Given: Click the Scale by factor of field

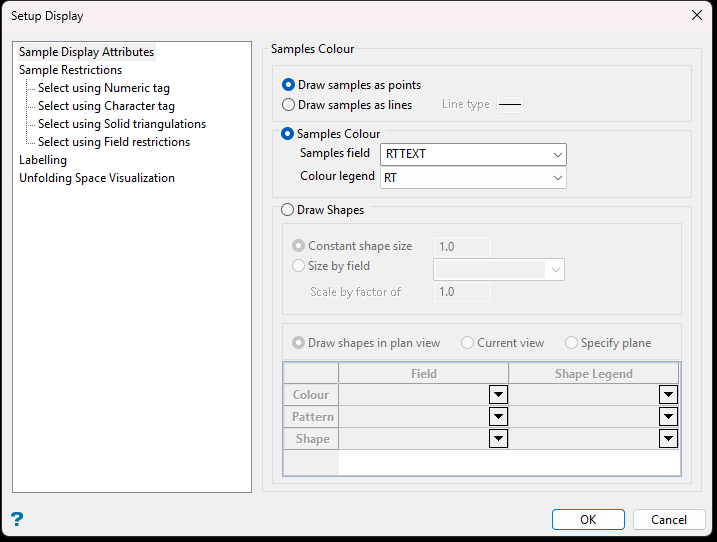Looking at the screenshot, I should pyautogui.click(x=462, y=292).
